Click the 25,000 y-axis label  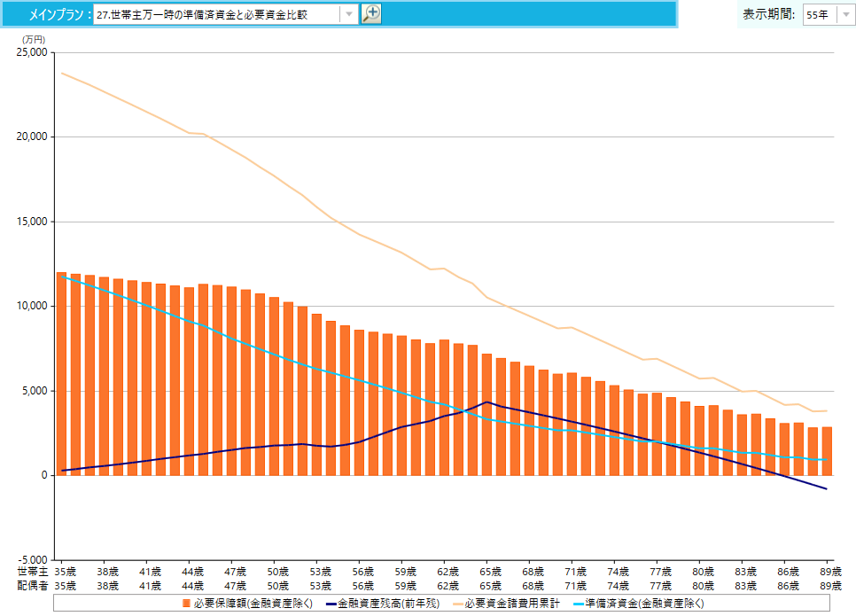click(32, 52)
